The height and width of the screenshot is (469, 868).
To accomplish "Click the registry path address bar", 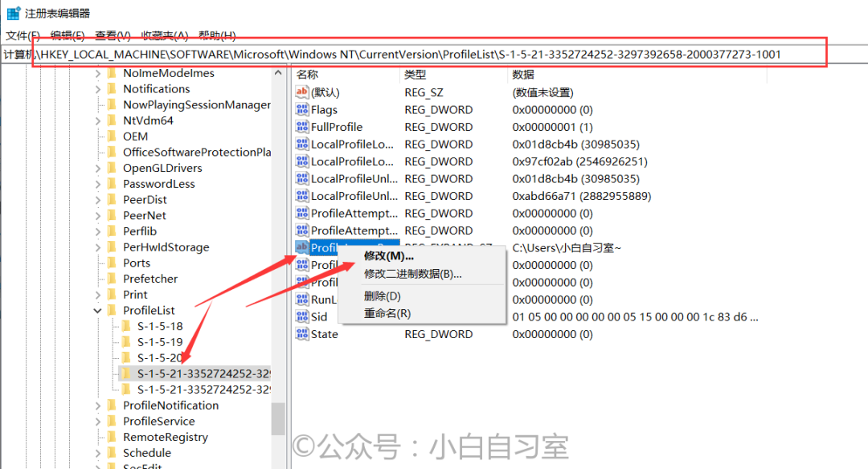I will (434, 54).
